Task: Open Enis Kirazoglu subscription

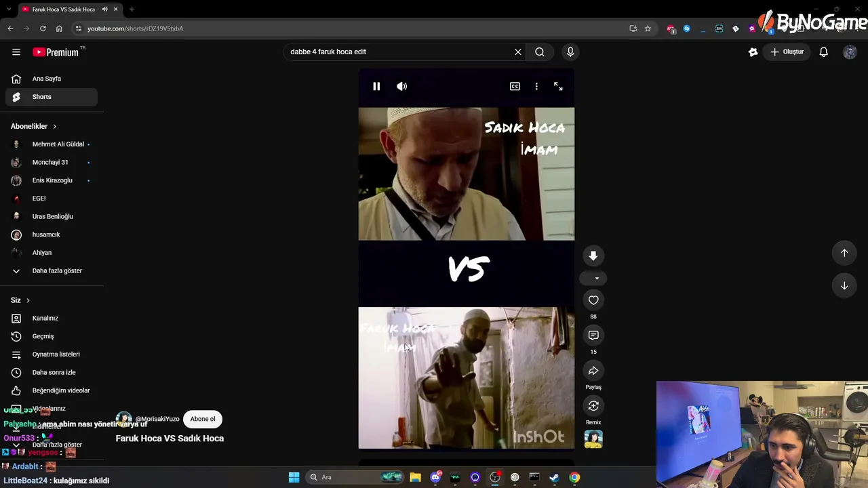Action: (52, 180)
